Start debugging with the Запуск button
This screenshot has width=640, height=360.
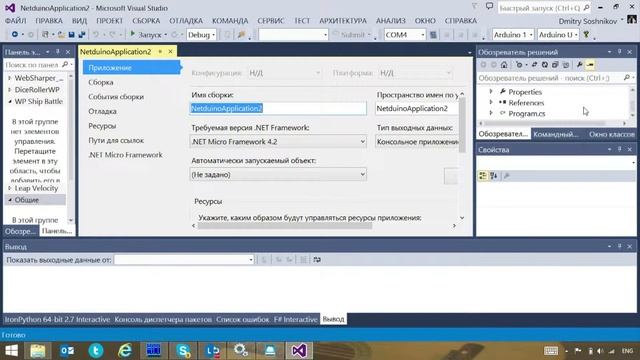click(146, 35)
